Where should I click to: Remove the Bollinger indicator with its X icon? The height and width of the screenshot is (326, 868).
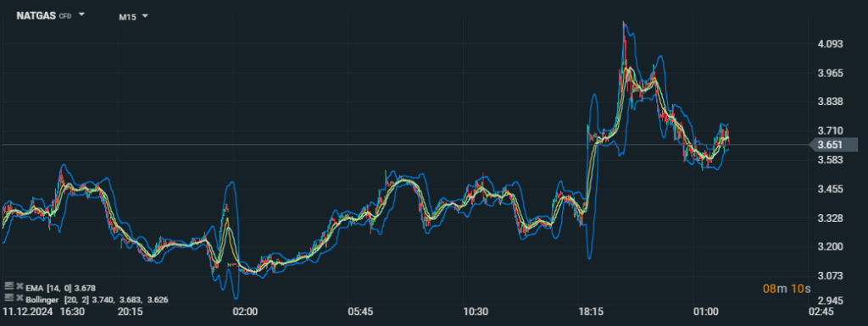coord(19,299)
